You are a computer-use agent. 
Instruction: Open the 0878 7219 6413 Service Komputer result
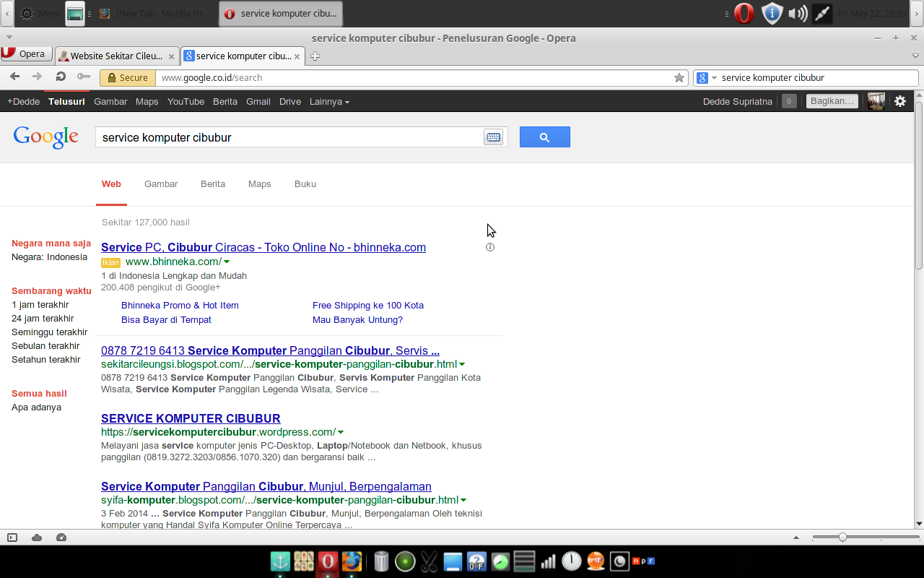point(270,350)
